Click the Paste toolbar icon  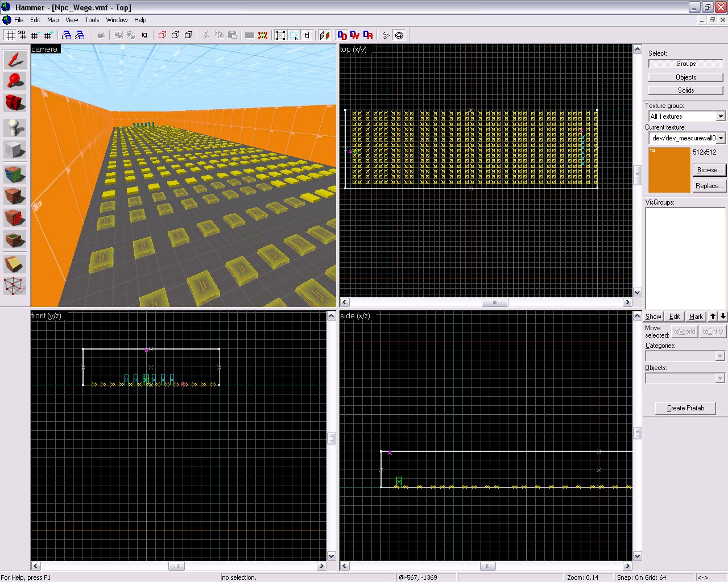[232, 35]
